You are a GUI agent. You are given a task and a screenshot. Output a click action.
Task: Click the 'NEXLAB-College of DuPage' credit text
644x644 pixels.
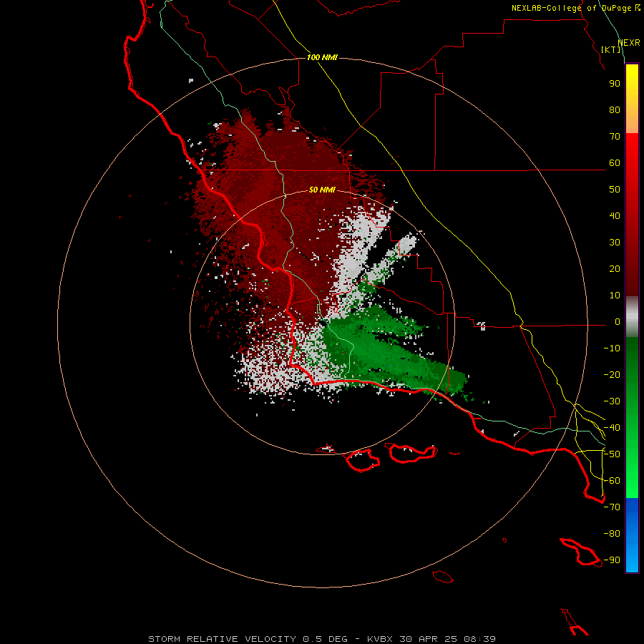pos(572,8)
